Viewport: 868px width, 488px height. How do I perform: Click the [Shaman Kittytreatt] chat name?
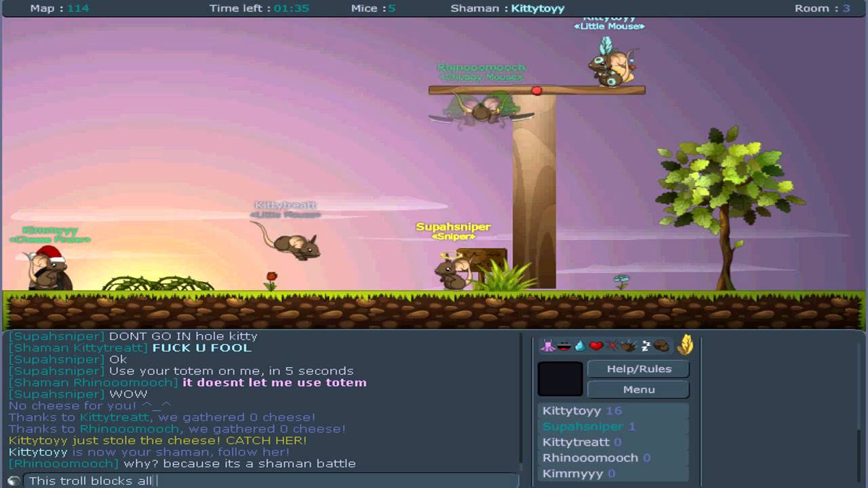click(x=78, y=348)
